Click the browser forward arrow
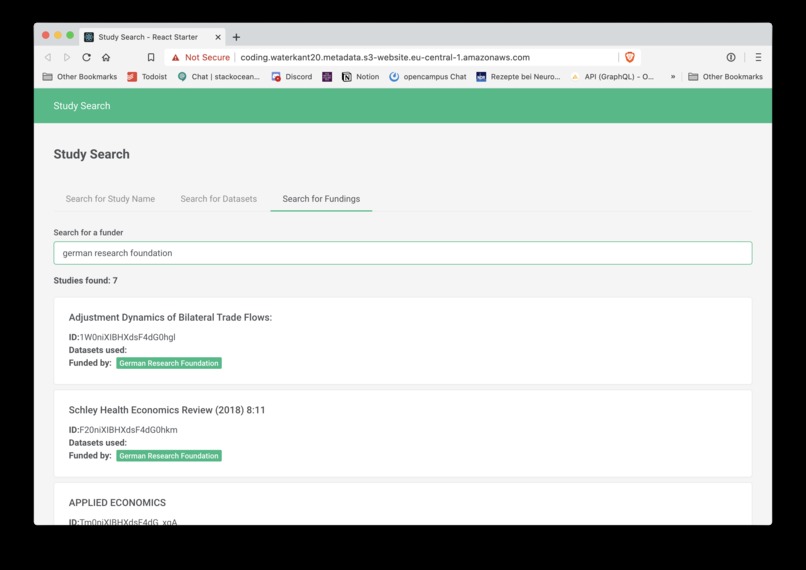806x570 pixels. 67,57
